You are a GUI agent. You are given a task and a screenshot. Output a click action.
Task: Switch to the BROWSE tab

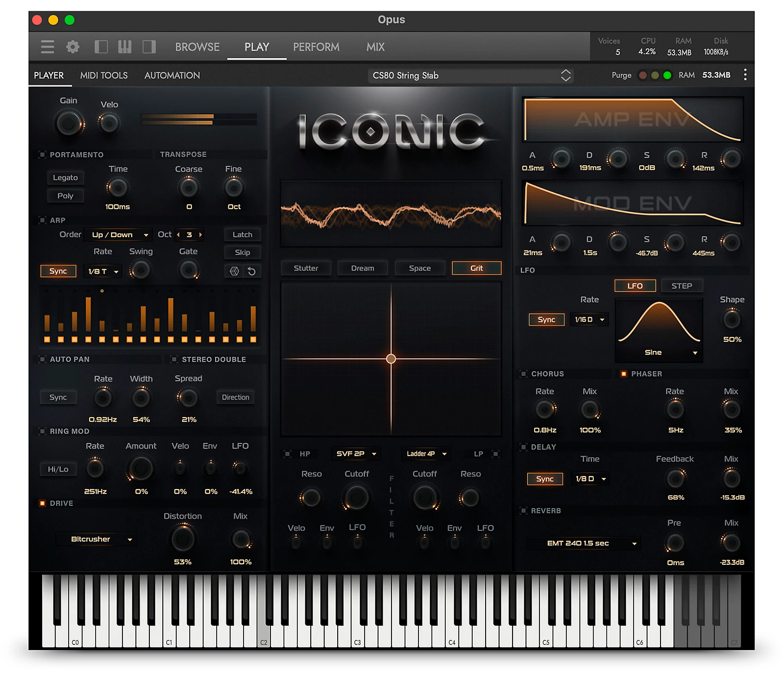coord(197,47)
